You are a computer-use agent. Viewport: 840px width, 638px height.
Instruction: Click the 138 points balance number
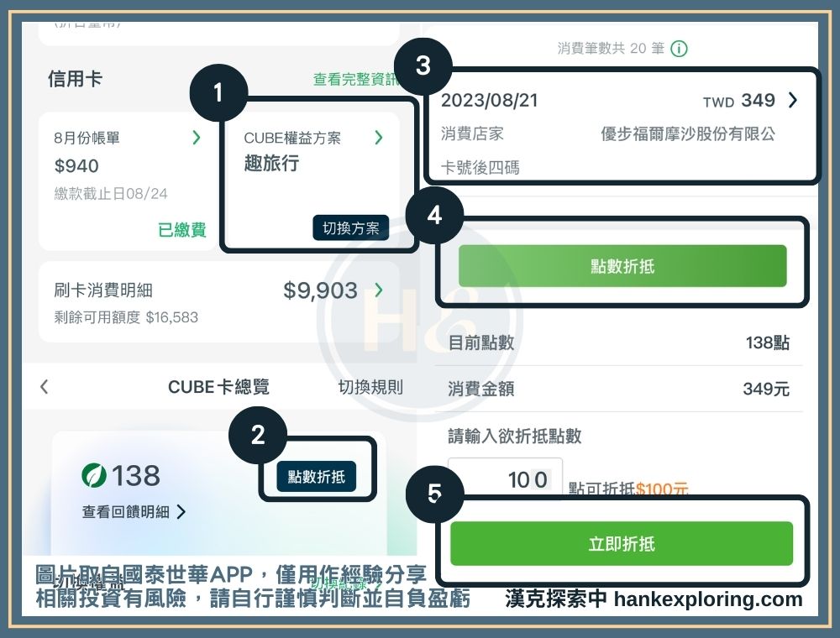[x=135, y=475]
